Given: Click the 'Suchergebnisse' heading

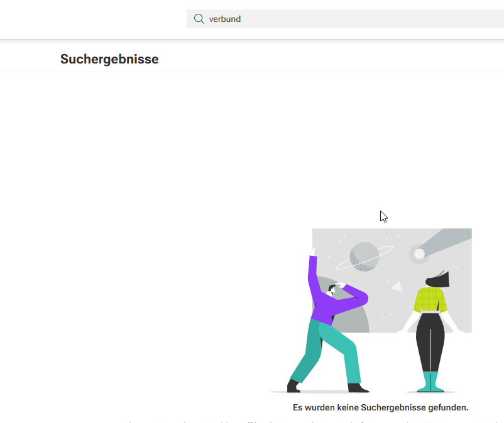Looking at the screenshot, I should 109,59.
